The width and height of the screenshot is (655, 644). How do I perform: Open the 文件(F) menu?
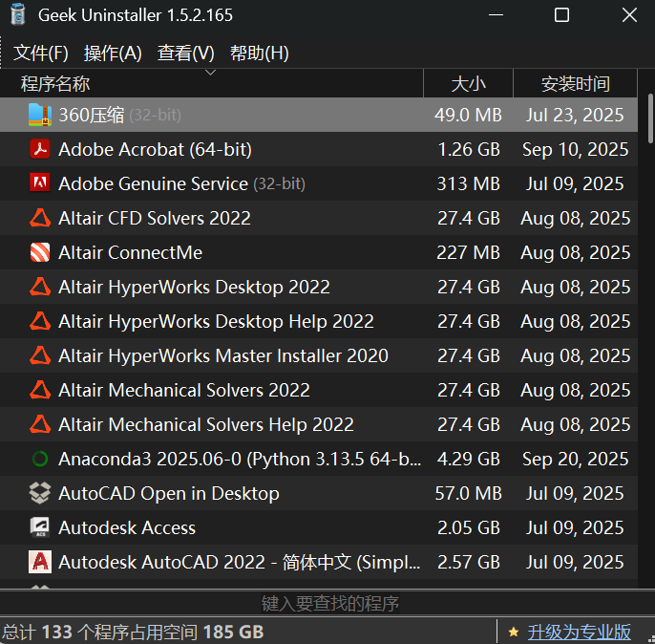point(41,54)
